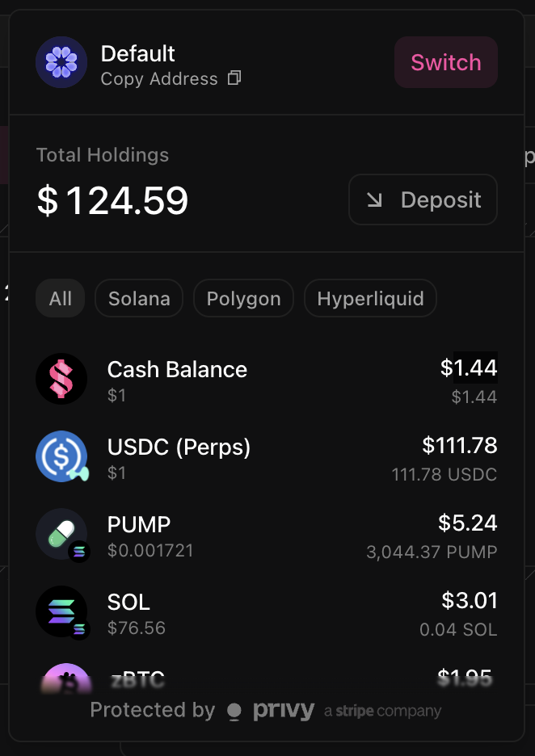This screenshot has height=756, width=535.
Task: Open the Deposit dialog
Action: point(423,199)
